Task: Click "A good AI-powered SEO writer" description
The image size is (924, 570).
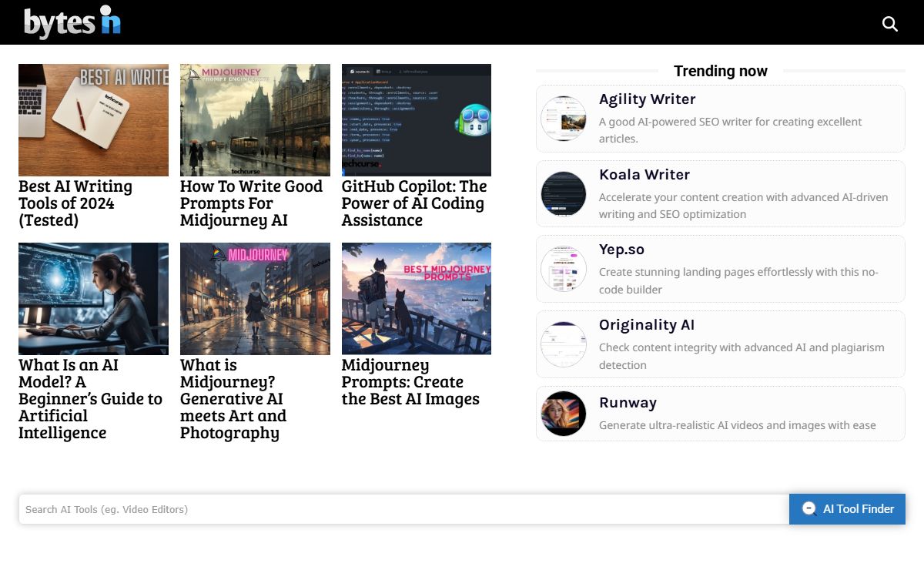Action: pos(730,130)
